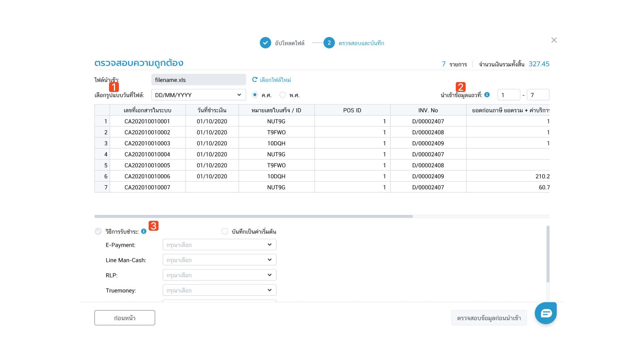Go to the อัปโหลดไฟล์ step
This screenshot has width=644, height=362.
coord(289,43)
